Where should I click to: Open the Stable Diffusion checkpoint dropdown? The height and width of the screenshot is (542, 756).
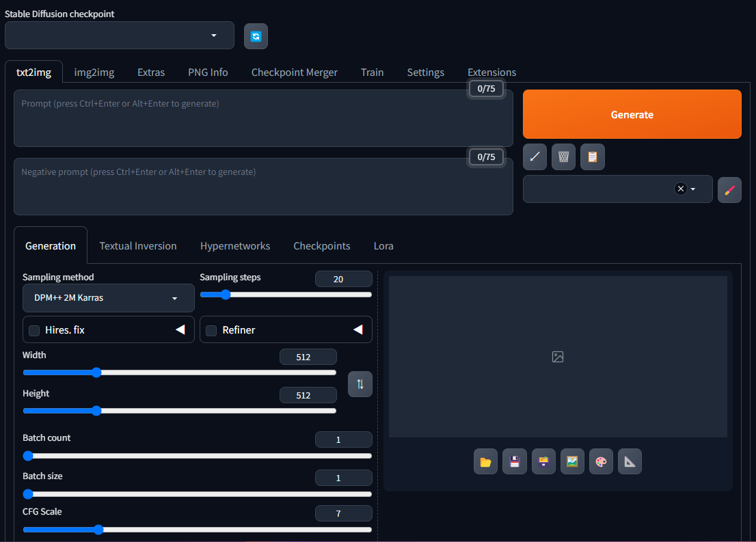pyautogui.click(x=119, y=36)
